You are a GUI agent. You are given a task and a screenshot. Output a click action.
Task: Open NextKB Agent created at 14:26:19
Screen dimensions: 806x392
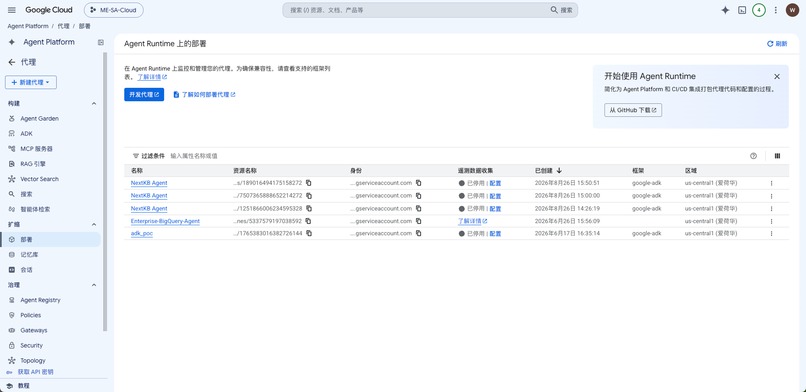(149, 209)
